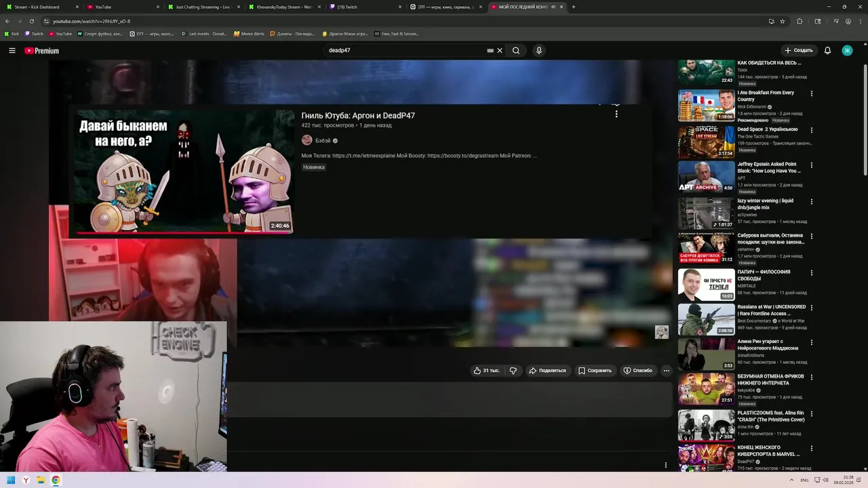Open the Бэбэй channel name
Image resolution: width=868 pixels, height=488 pixels.
(323, 140)
